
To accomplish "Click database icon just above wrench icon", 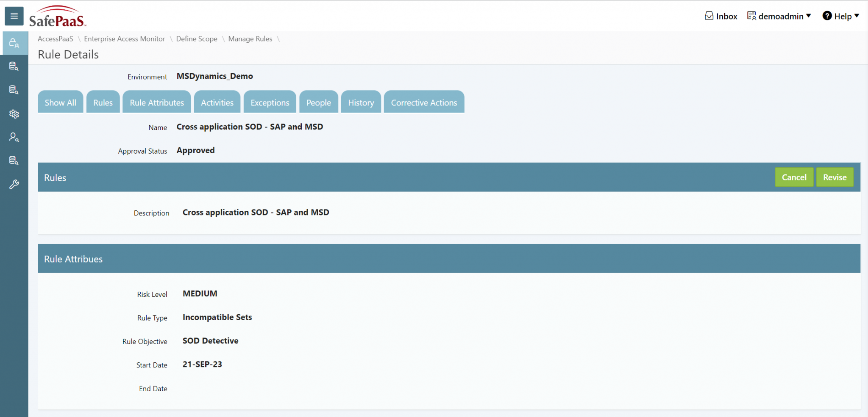I will point(14,160).
